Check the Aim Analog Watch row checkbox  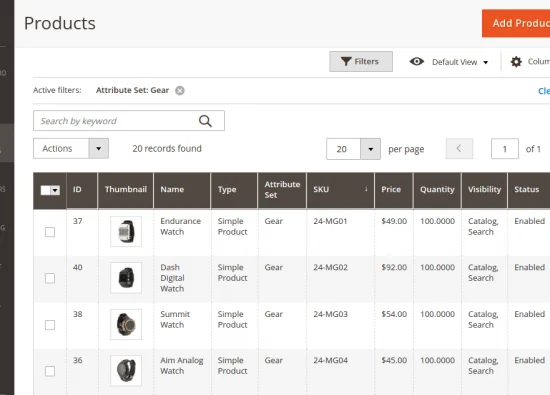click(50, 371)
